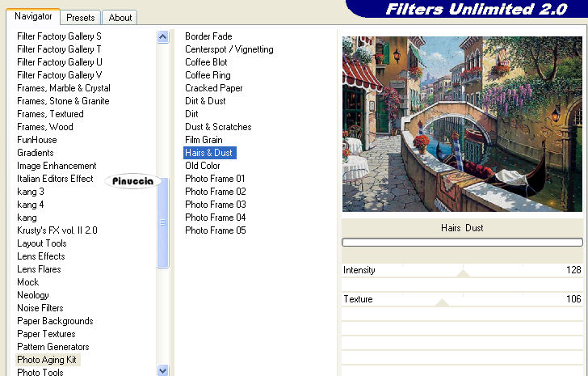588x376 pixels.
Task: Select Frames, Marble & Crystal category
Action: click(x=64, y=88)
